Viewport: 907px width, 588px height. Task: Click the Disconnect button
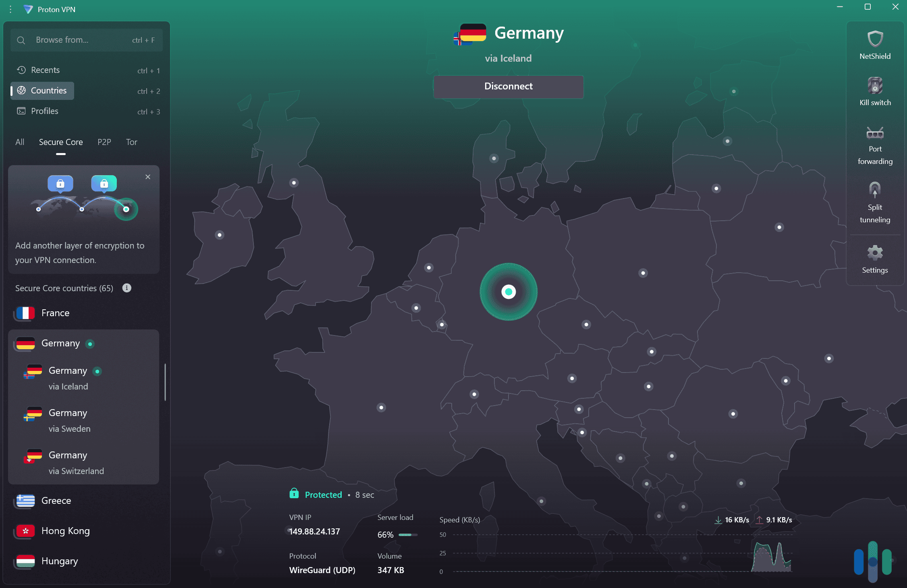coord(508,86)
